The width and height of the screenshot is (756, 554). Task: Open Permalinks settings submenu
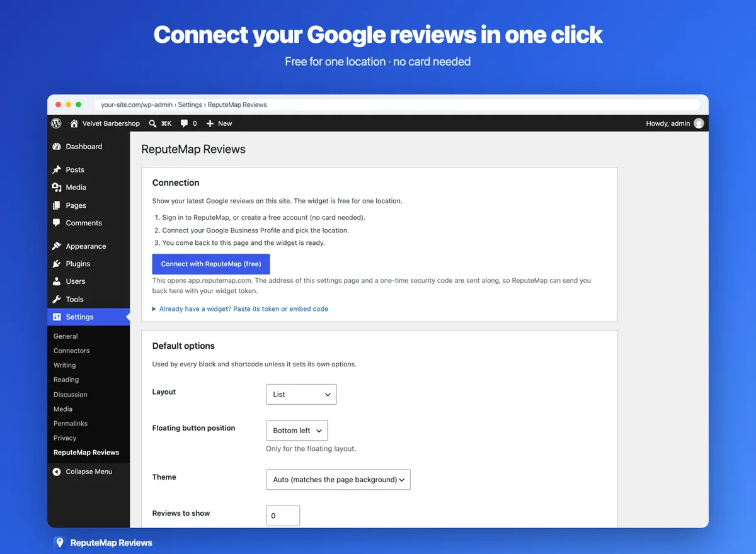(x=70, y=424)
